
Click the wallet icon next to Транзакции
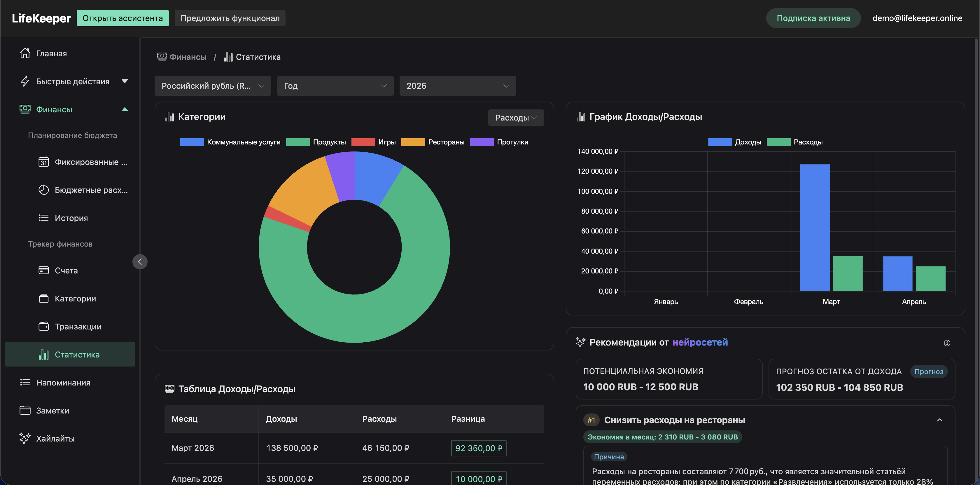point(43,326)
